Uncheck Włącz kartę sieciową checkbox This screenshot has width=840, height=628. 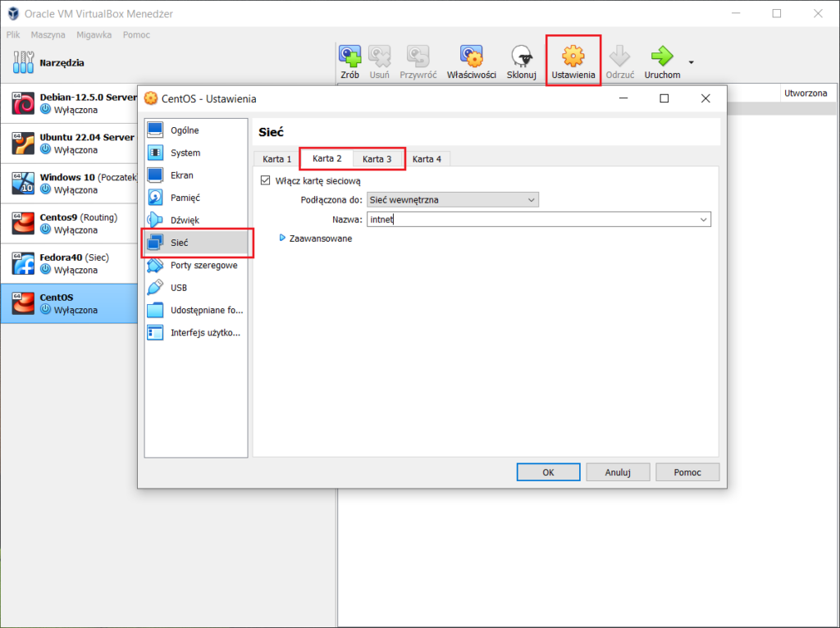pos(265,181)
